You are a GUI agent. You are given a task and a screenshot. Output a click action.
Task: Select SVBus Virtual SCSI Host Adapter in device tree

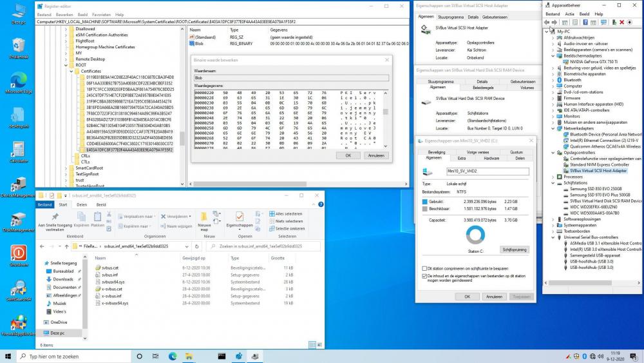coord(598,171)
